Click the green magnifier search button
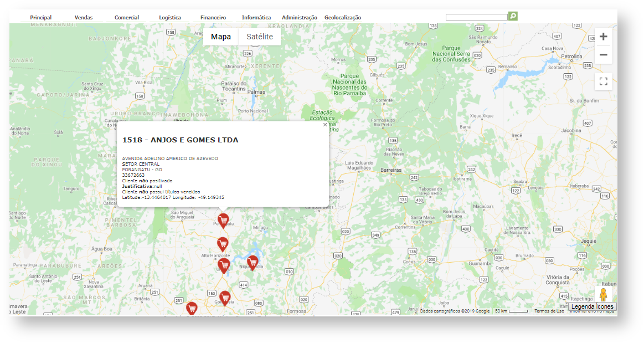 [513, 16]
